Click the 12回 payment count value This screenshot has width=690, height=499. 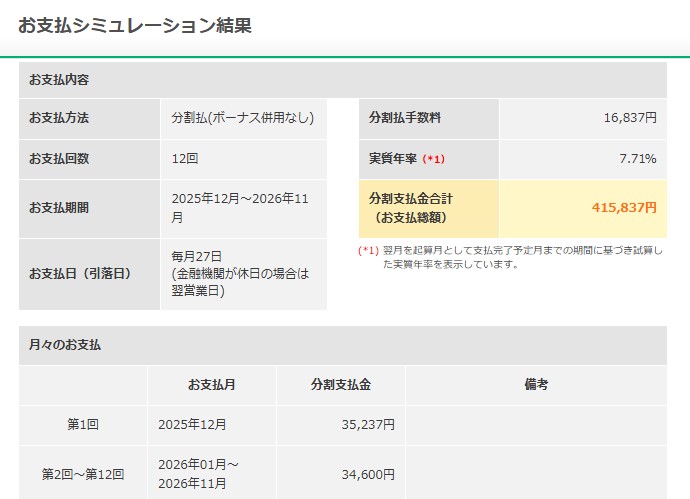[185, 158]
